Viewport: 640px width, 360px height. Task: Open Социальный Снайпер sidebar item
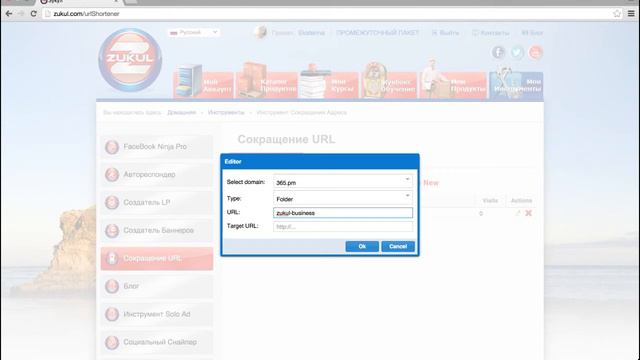[157, 342]
